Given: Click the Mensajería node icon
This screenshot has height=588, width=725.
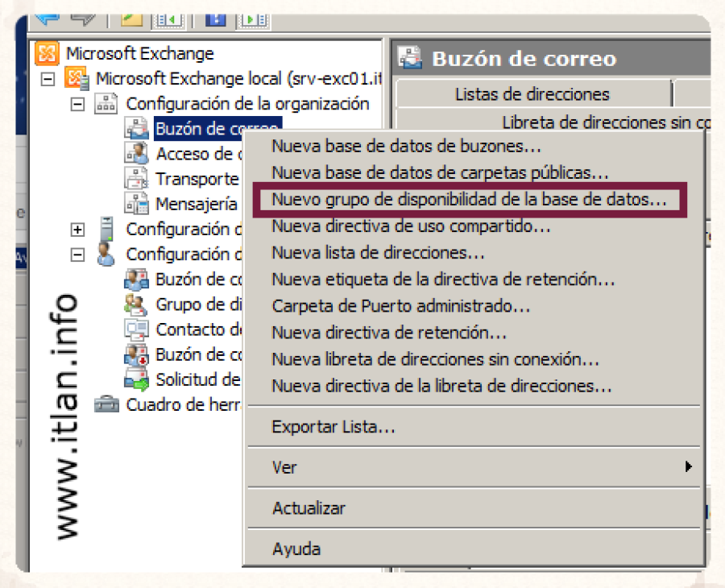Looking at the screenshot, I should (136, 204).
